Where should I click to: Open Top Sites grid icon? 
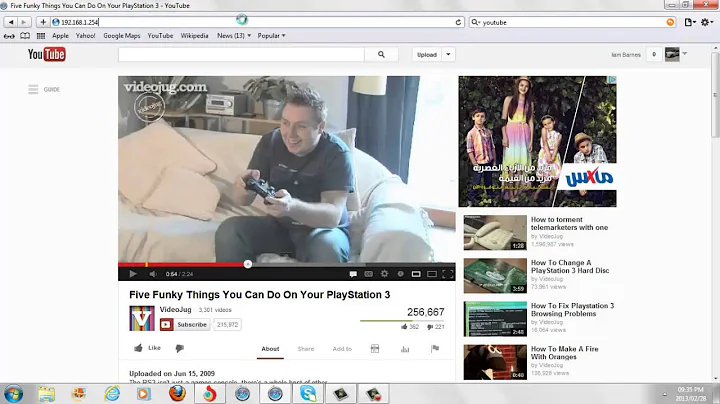41,36
